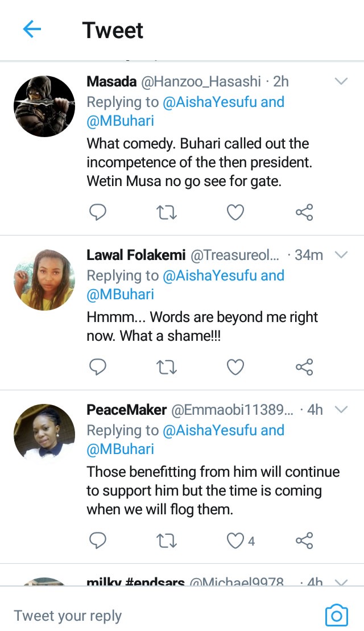This screenshot has height=631, width=364.
Task: Tap the Tweet your reply field
Action: [x=161, y=616]
